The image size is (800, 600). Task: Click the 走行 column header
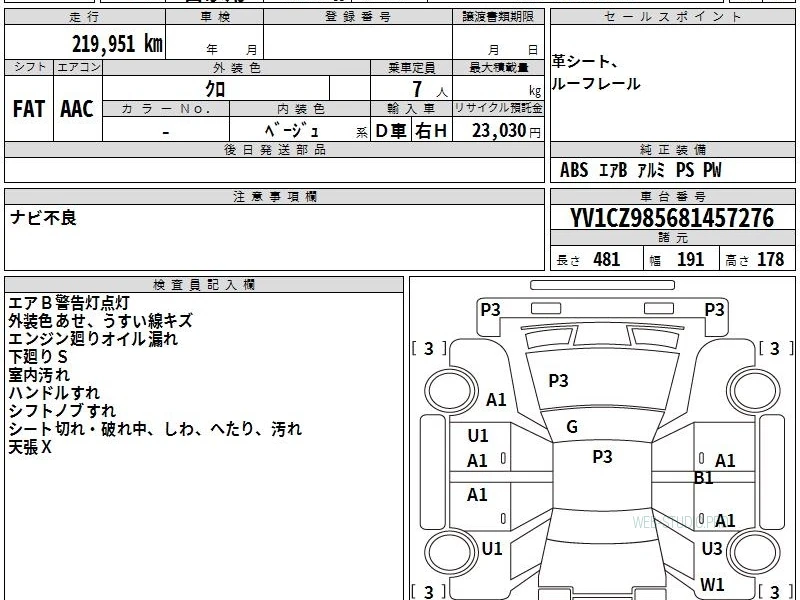coord(85,17)
